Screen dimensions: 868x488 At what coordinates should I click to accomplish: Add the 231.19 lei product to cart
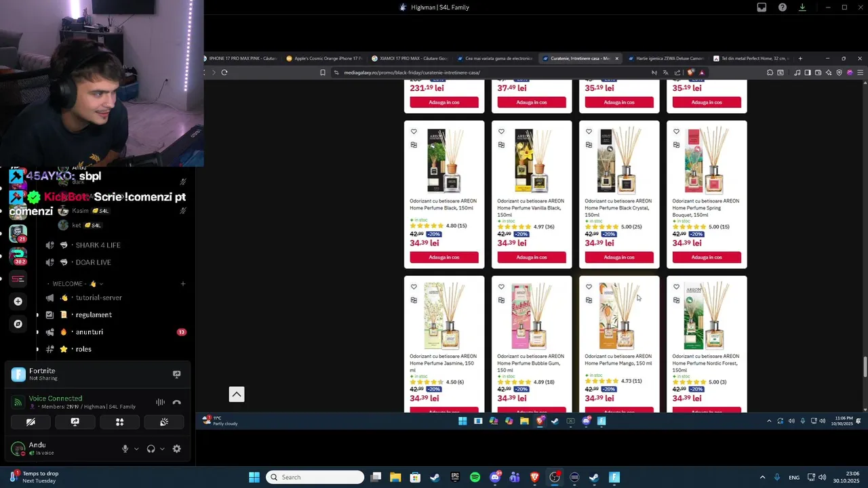click(x=444, y=102)
